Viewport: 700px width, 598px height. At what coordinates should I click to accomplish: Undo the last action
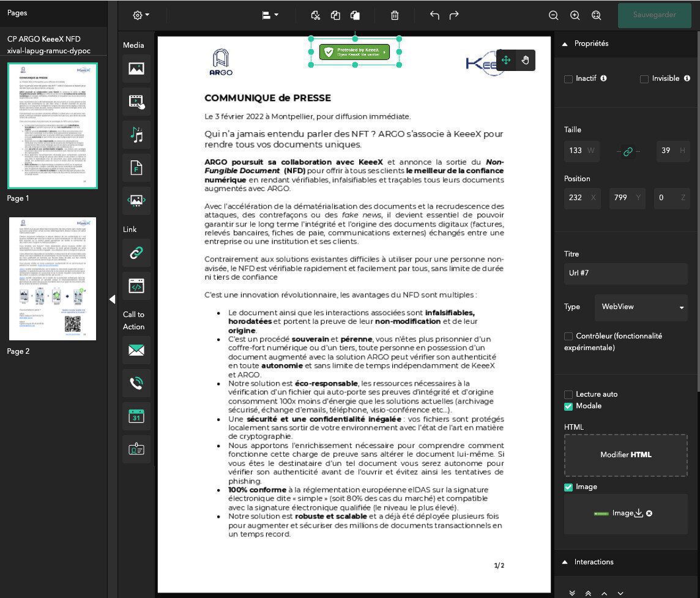tap(434, 16)
